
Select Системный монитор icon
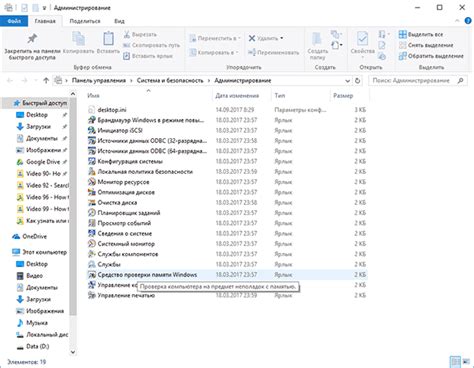click(92, 244)
